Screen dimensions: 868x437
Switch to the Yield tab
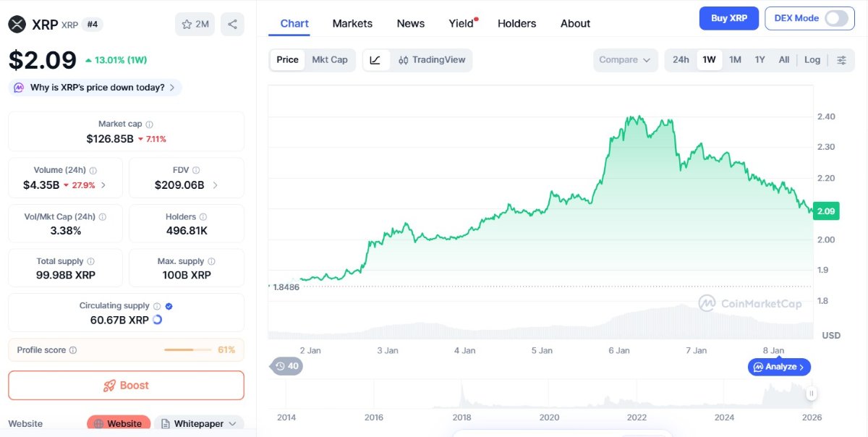pyautogui.click(x=461, y=23)
